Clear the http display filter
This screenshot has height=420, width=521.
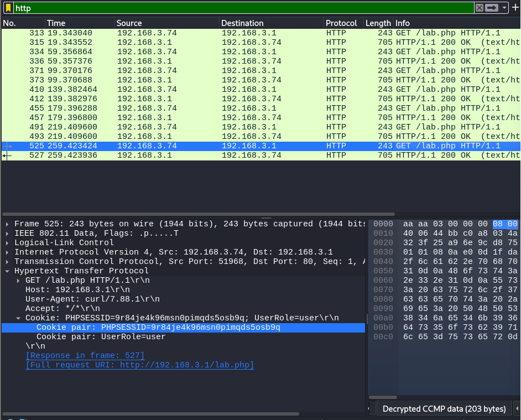pos(480,8)
